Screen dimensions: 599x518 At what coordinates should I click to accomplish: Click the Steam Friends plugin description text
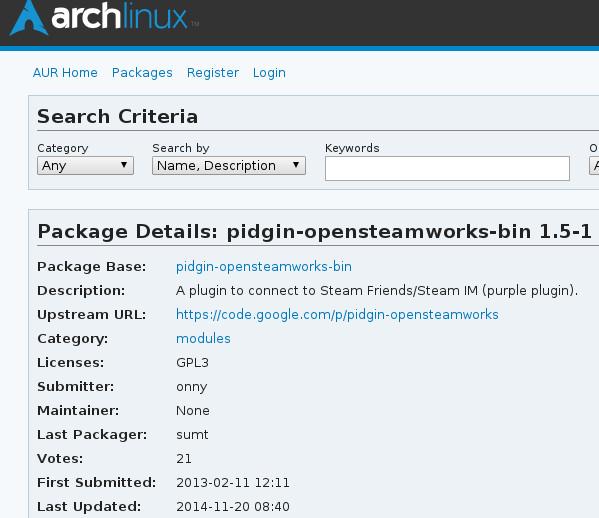pyautogui.click(x=377, y=291)
